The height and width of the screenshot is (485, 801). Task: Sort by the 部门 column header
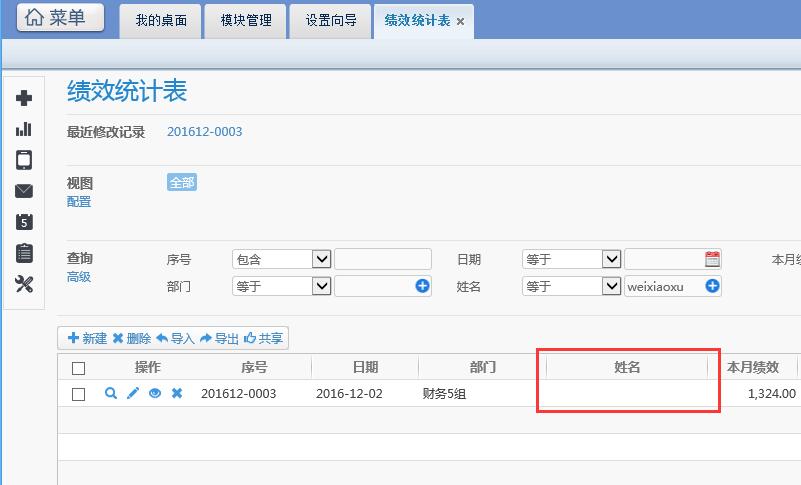tap(482, 367)
